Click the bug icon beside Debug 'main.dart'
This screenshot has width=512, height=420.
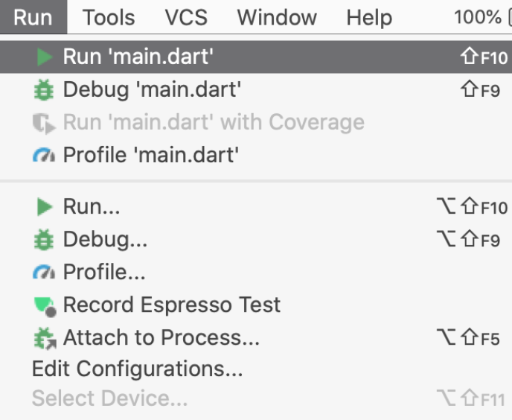click(x=44, y=90)
